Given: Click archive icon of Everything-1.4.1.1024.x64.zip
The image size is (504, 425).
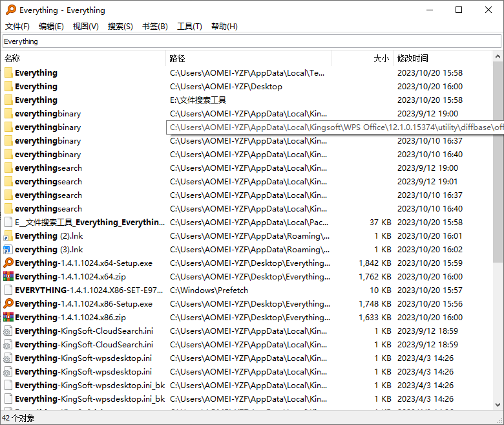Looking at the screenshot, I should (x=8, y=276).
